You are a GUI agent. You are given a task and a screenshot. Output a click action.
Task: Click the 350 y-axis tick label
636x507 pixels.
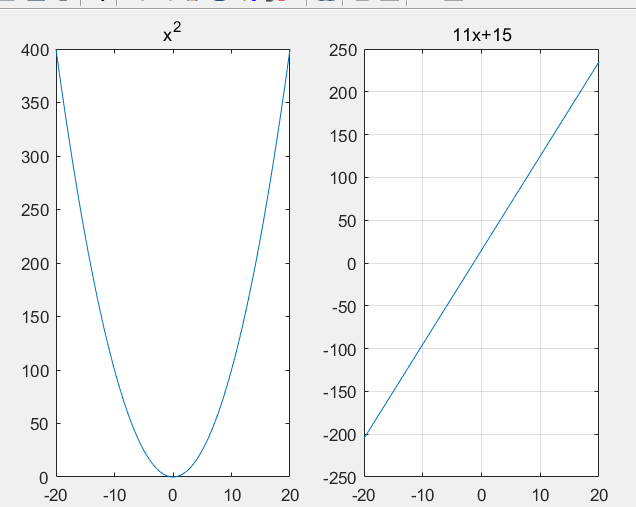click(x=35, y=103)
